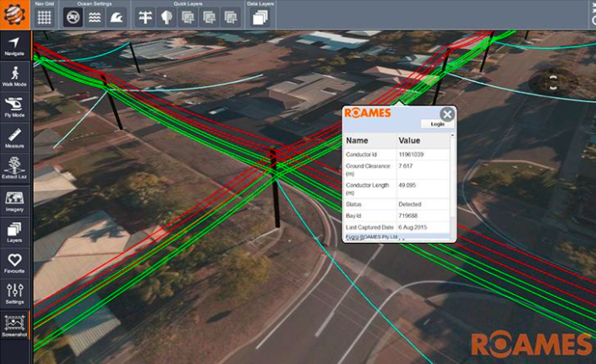Toggle the tree vegetation quick layer
596x364 pixels.
167,17
